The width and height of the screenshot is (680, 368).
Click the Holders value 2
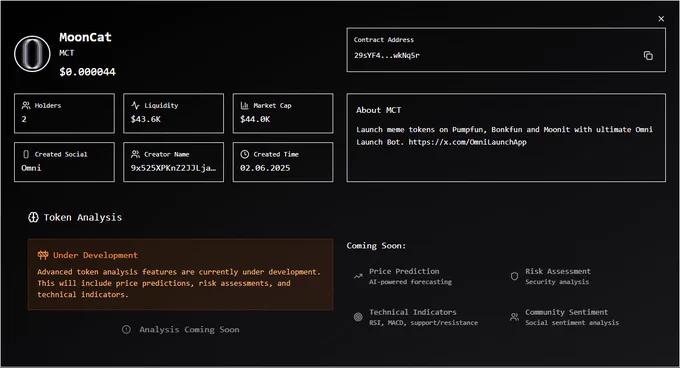[24, 119]
